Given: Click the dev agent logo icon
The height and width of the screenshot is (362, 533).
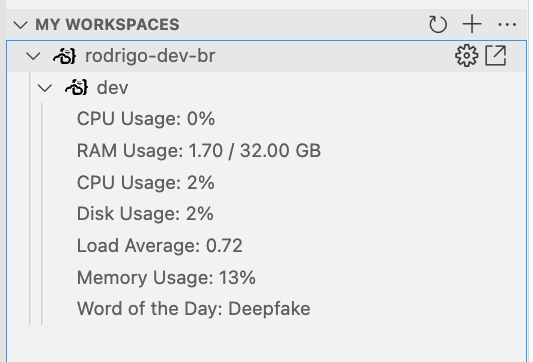Looking at the screenshot, I should (x=77, y=87).
